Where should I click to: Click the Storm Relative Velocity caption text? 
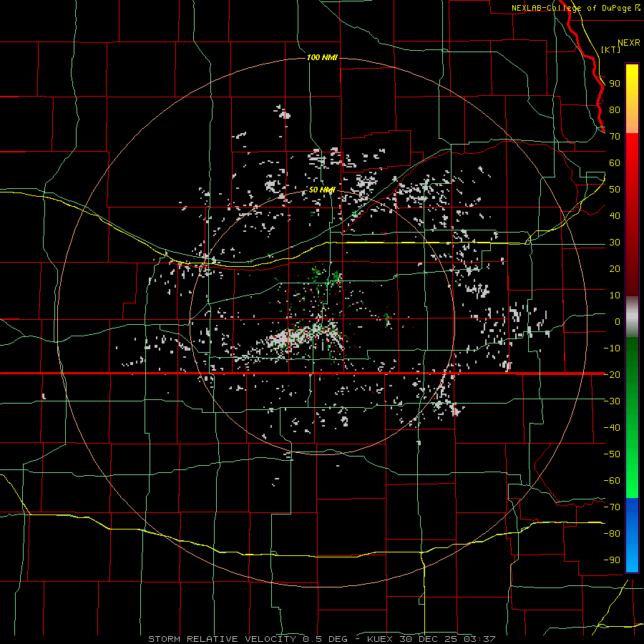[322, 639]
